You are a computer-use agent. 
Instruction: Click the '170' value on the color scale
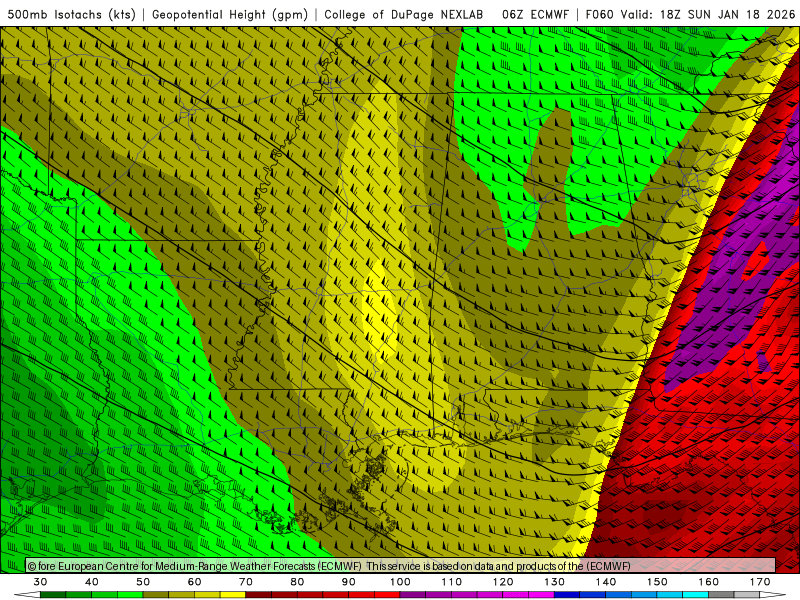coord(760,582)
